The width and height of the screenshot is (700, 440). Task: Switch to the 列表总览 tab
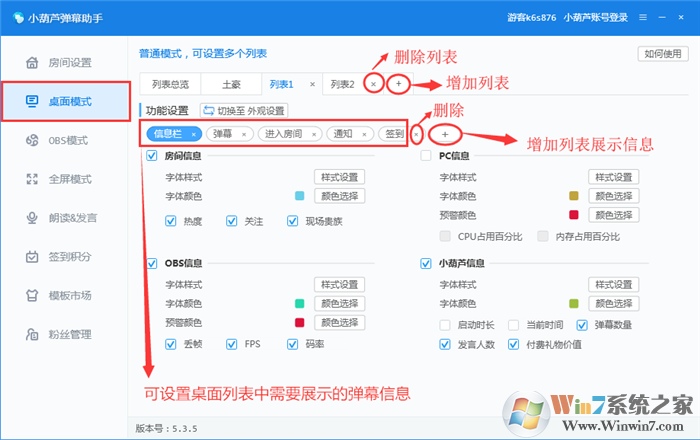[x=170, y=84]
